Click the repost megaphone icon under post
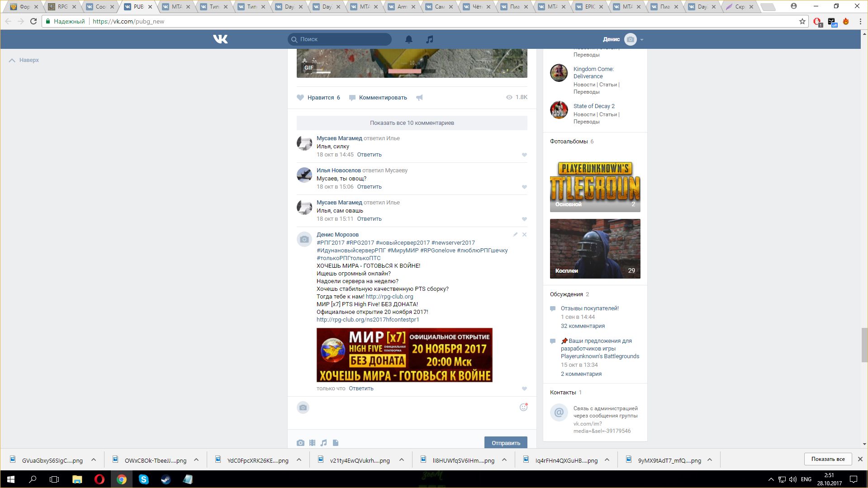This screenshot has height=488, width=868. [419, 98]
